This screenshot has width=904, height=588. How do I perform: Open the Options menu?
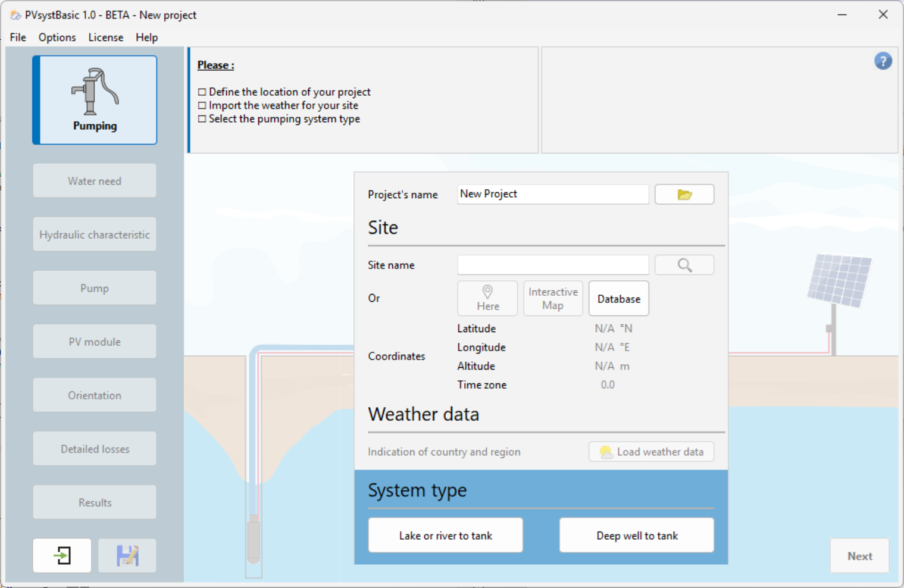pos(57,37)
